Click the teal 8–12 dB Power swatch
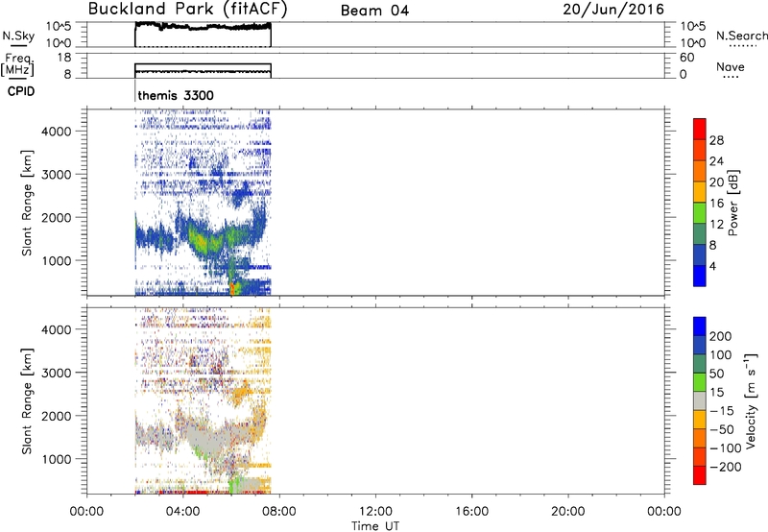 (x=700, y=233)
